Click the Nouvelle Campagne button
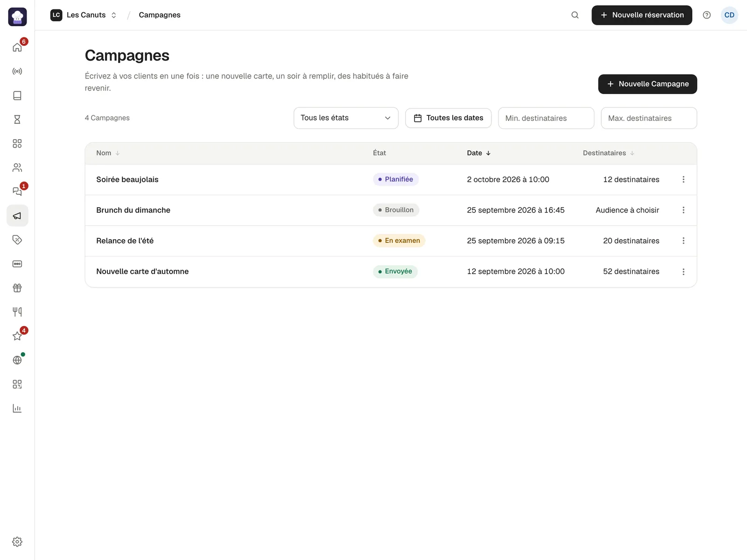747x560 pixels. [648, 84]
